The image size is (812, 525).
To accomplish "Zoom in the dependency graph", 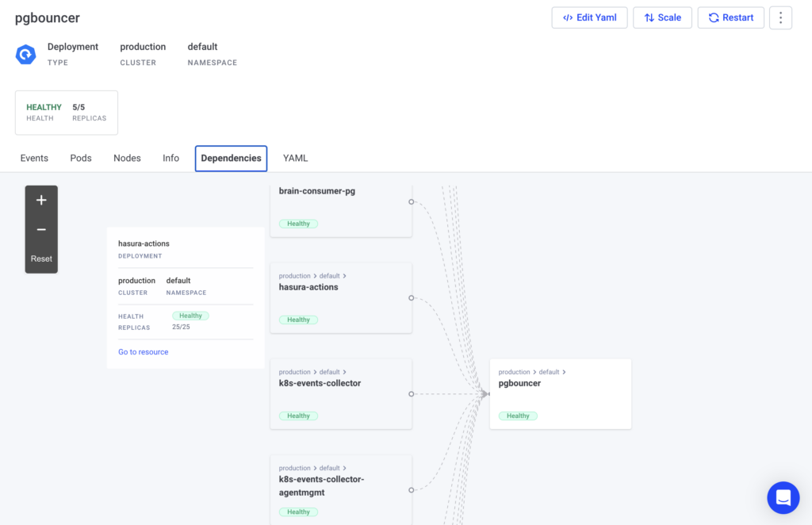I will (x=41, y=201).
